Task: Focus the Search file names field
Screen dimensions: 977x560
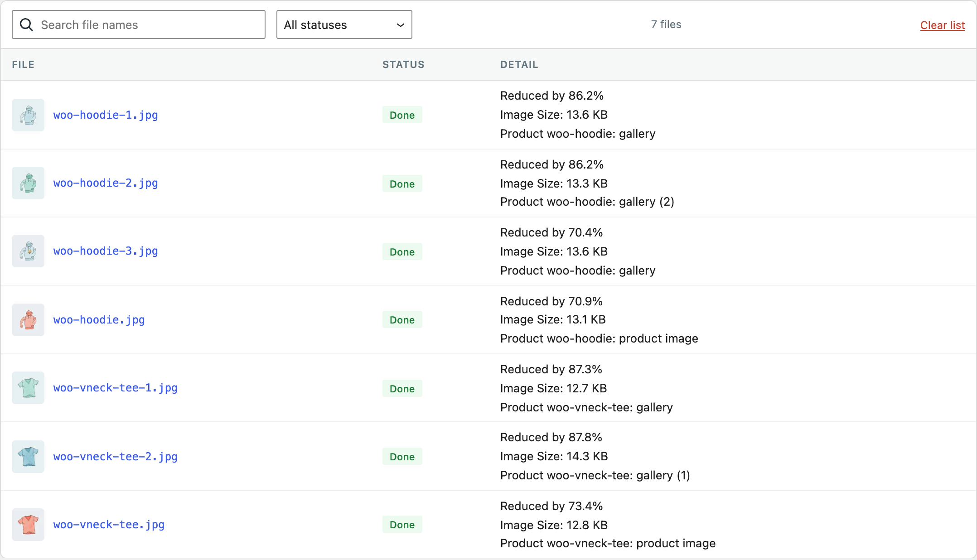Action: click(x=139, y=24)
